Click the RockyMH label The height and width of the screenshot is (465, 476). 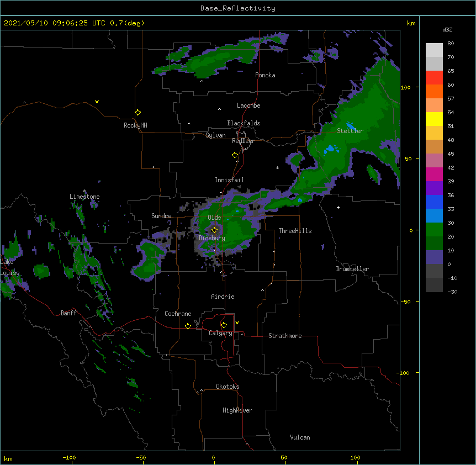(135, 125)
